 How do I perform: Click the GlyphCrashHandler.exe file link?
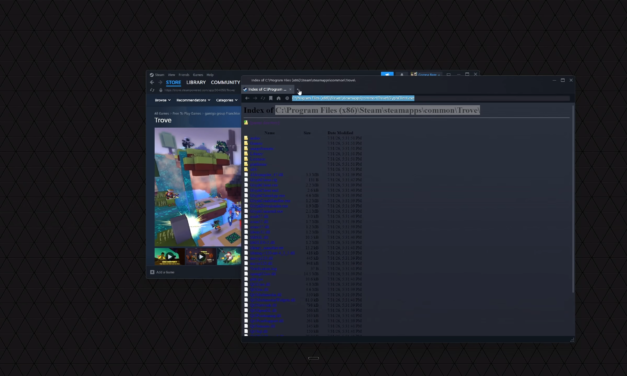(270, 201)
